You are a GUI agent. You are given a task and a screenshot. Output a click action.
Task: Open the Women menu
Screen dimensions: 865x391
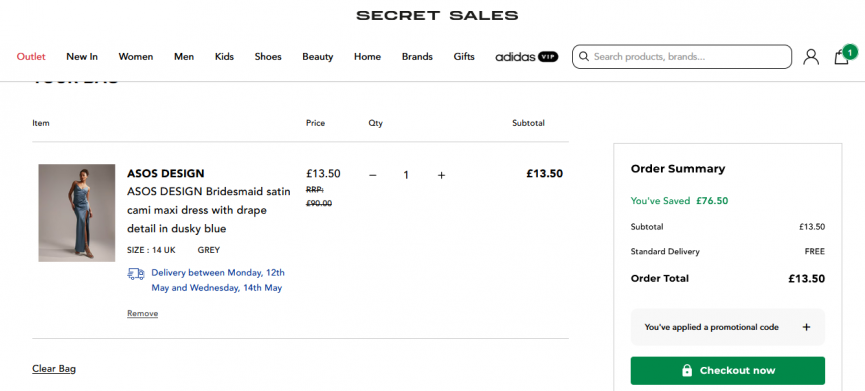coord(136,56)
